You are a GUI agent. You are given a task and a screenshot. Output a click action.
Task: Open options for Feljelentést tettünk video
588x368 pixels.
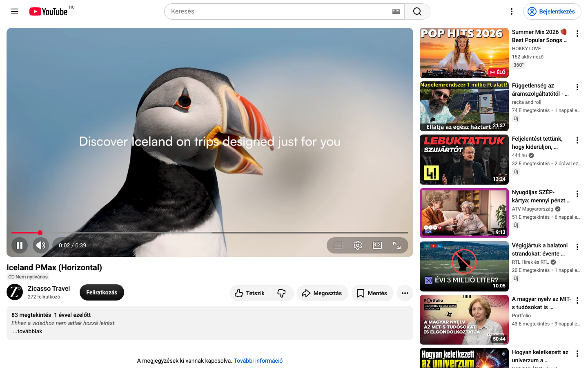[x=577, y=140]
